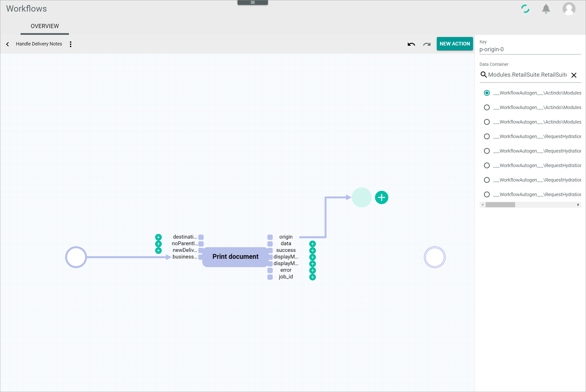
Task: Select the third WorkflowAutogen Actindo\Modules radio button
Action: pos(487,122)
